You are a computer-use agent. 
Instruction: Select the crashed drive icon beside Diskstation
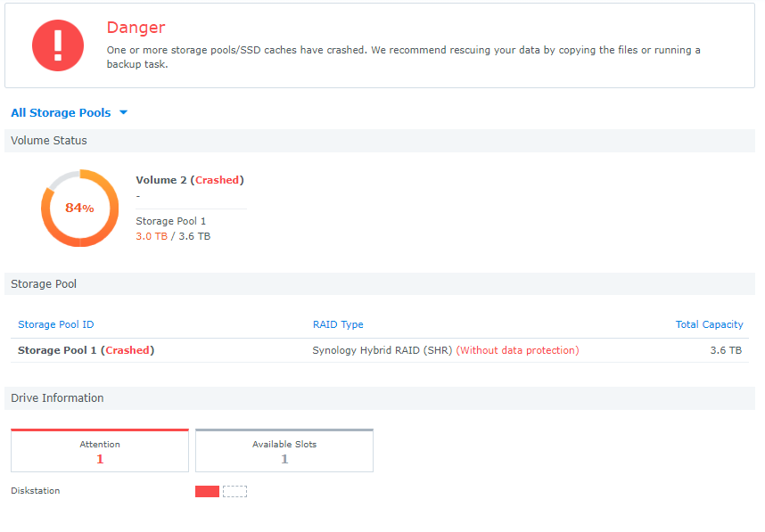[208, 490]
